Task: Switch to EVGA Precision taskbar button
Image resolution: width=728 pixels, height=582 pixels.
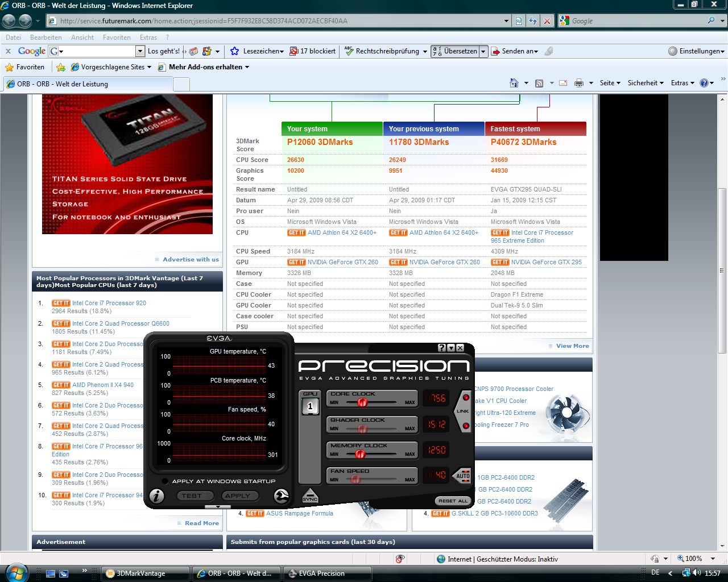Action: [328, 573]
